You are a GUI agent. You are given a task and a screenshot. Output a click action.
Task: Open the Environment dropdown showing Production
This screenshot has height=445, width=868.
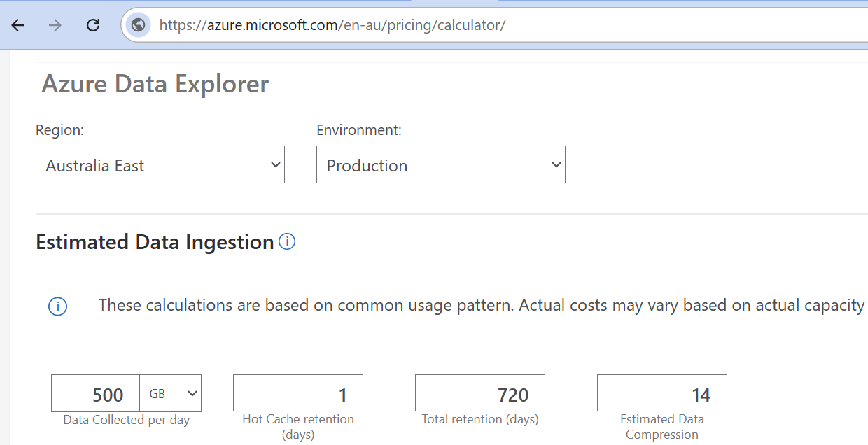[441, 164]
